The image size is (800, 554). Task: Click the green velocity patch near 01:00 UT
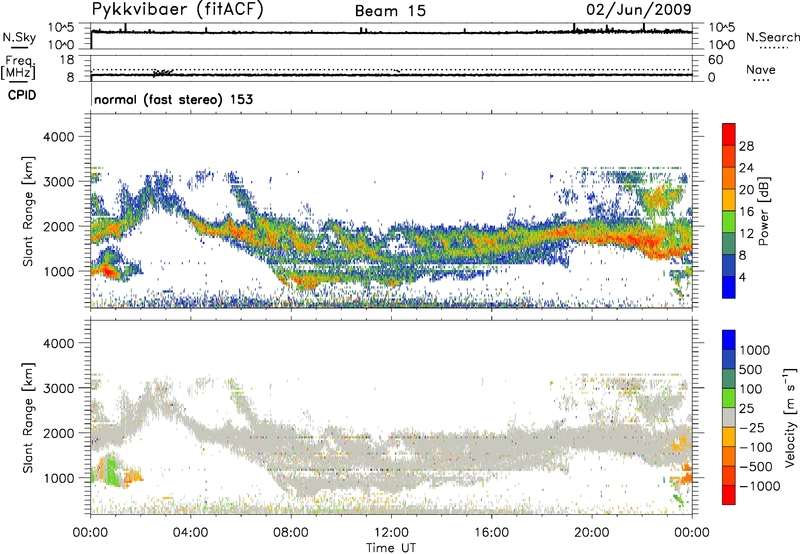[x=111, y=471]
